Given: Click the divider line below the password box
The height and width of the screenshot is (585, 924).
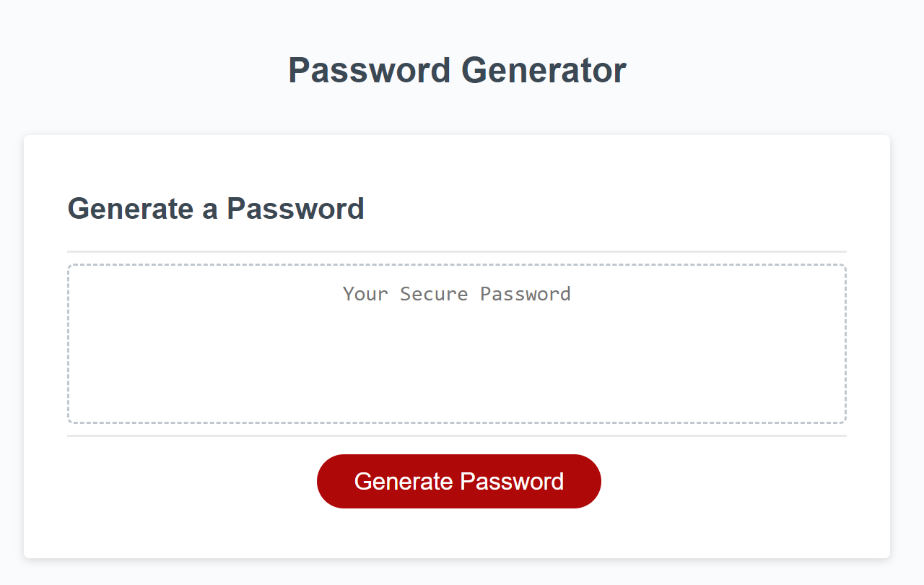Looking at the screenshot, I should 456,435.
